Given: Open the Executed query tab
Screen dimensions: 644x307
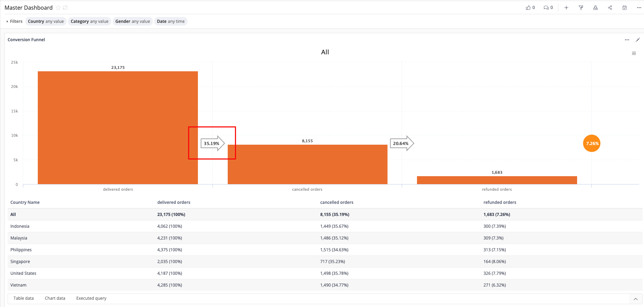Looking at the screenshot, I should 91,298.
